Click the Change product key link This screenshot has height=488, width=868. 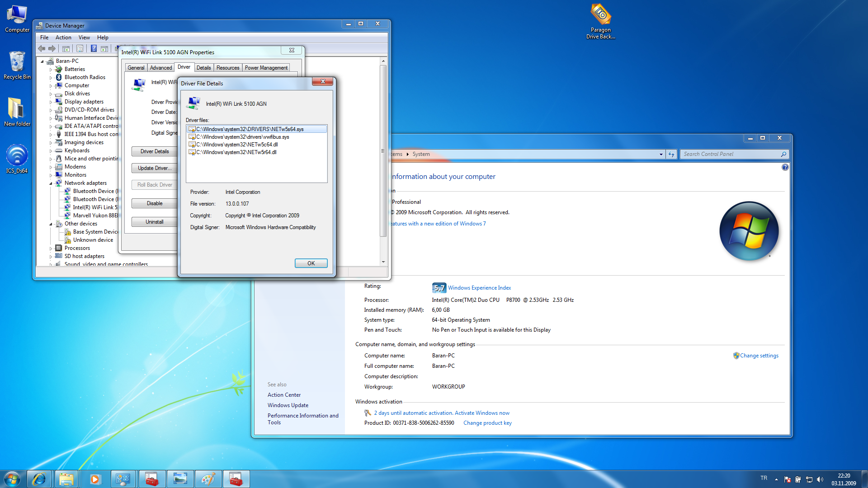click(x=487, y=423)
